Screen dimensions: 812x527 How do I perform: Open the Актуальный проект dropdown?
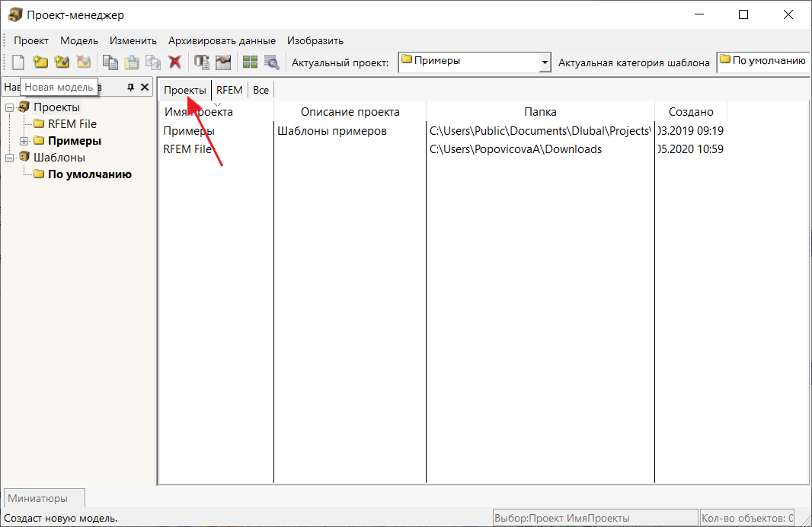tap(545, 62)
